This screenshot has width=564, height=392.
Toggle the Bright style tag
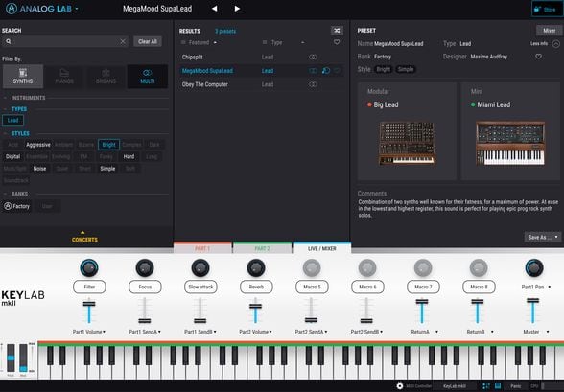click(x=108, y=145)
